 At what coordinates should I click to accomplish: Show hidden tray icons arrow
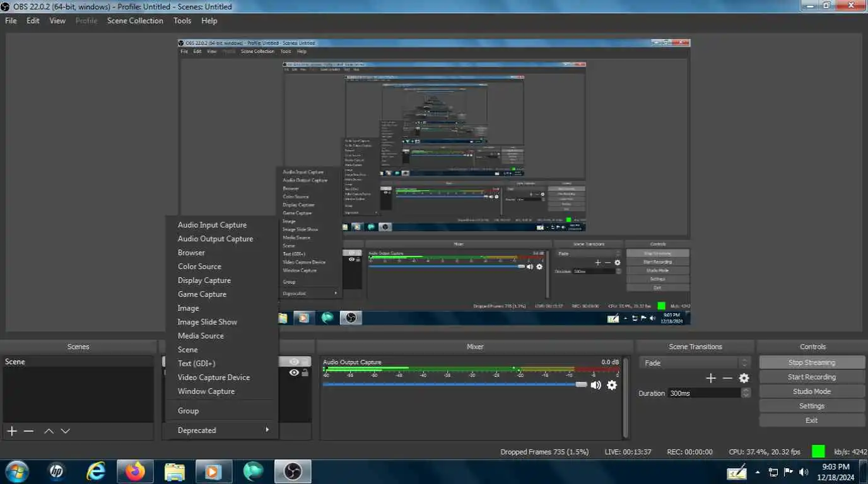click(x=758, y=472)
